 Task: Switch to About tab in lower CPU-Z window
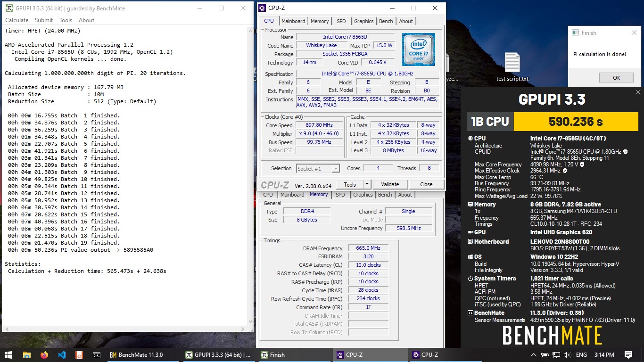pyautogui.click(x=405, y=195)
